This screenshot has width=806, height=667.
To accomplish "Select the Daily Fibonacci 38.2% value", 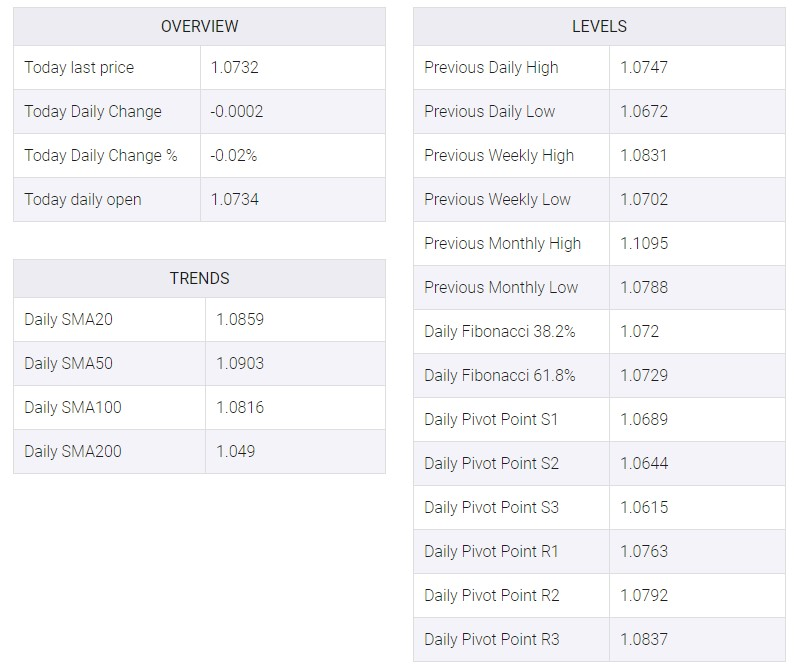I will (x=639, y=331).
